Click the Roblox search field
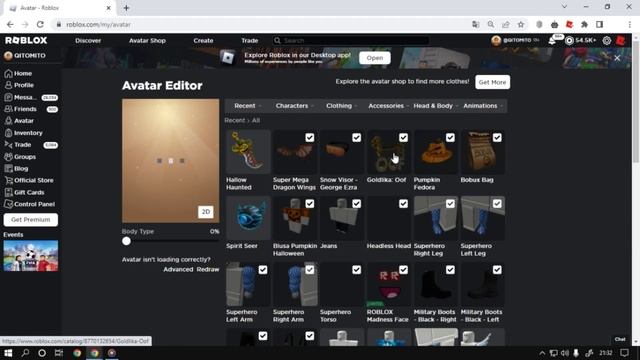Viewport: 640px width, 360px height. (351, 40)
